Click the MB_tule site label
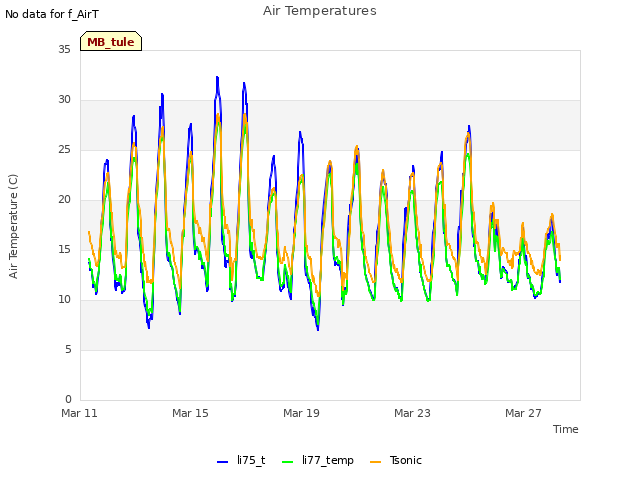 pyautogui.click(x=111, y=41)
